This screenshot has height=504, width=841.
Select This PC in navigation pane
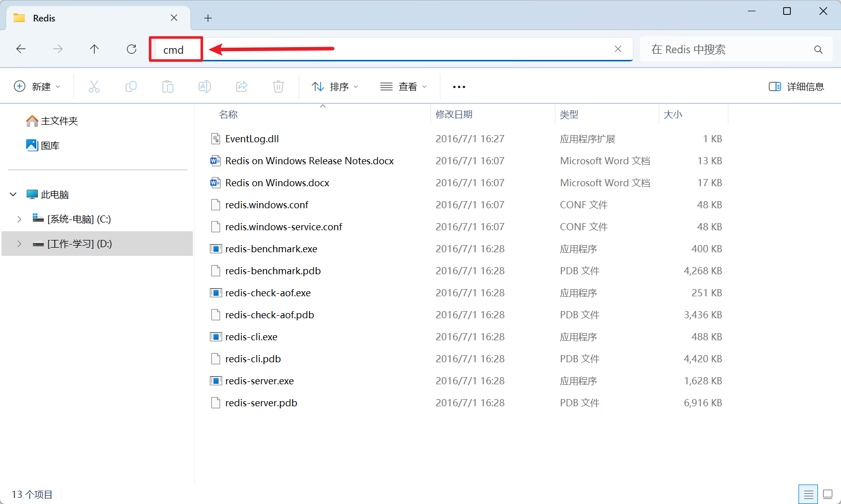point(48,194)
